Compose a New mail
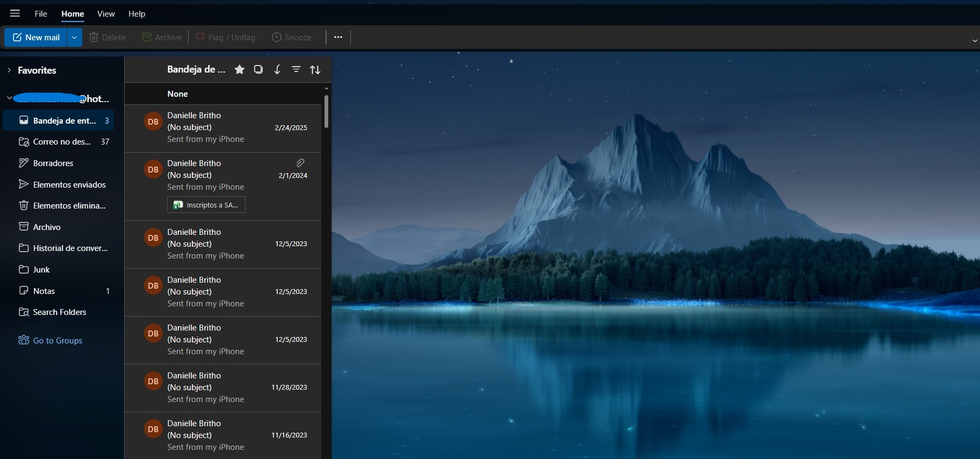Screen dimensions: 980x459 point(36,37)
